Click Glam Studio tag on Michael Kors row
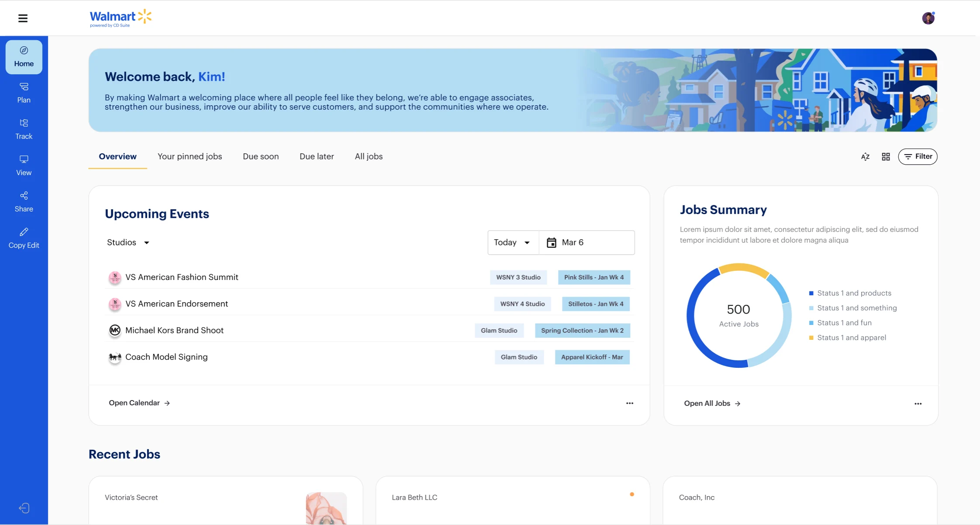 pos(499,331)
